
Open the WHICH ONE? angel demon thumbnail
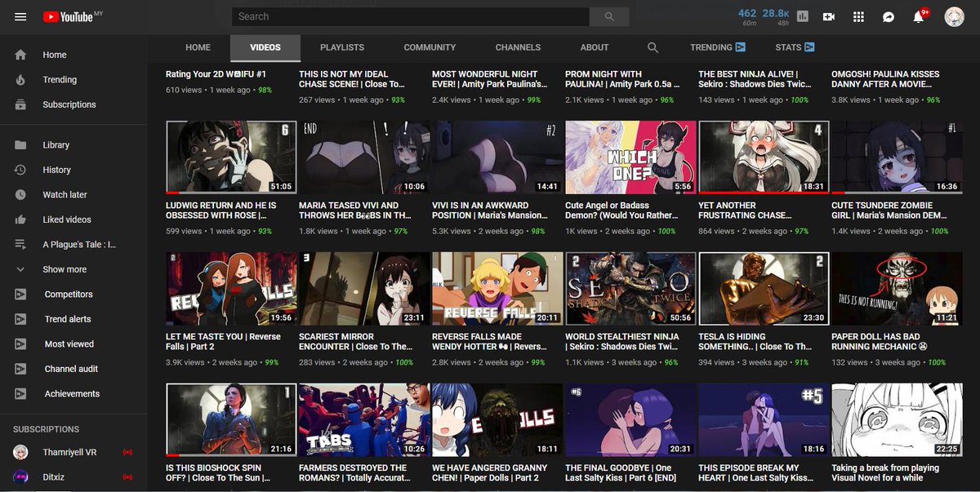(x=630, y=157)
